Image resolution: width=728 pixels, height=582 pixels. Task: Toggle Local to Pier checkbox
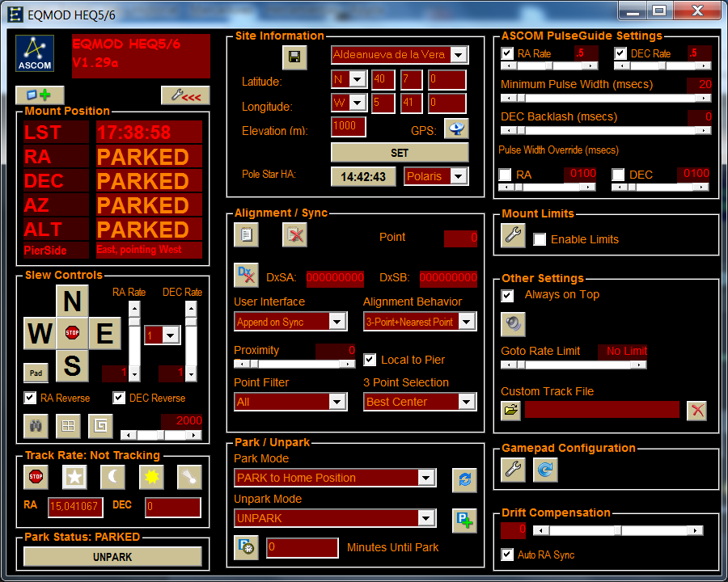click(x=370, y=360)
